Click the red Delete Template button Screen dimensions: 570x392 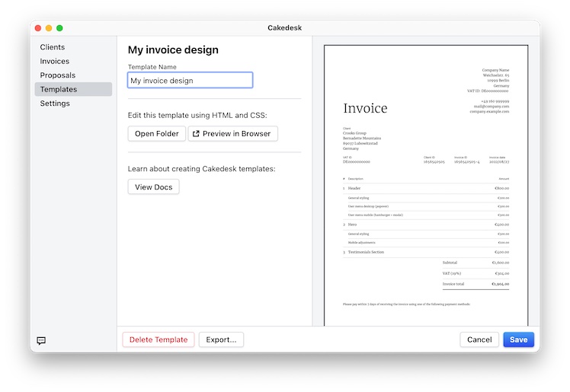coord(159,340)
